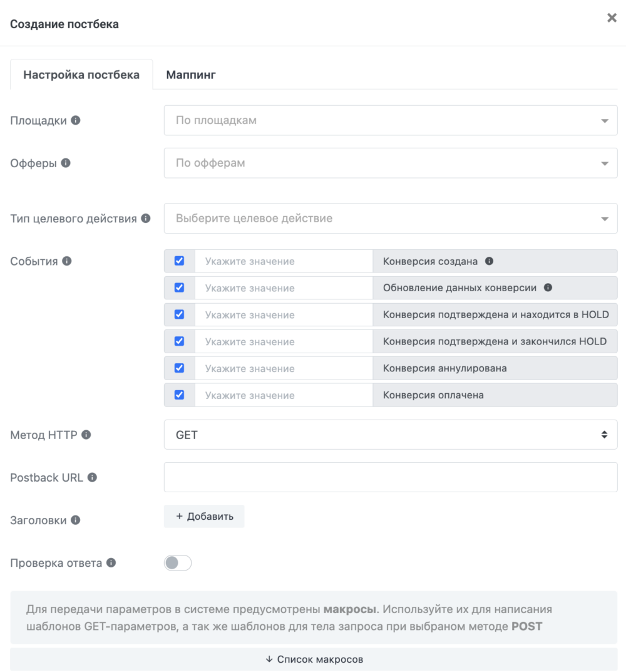Switch to the Маппинг tab

(x=191, y=75)
